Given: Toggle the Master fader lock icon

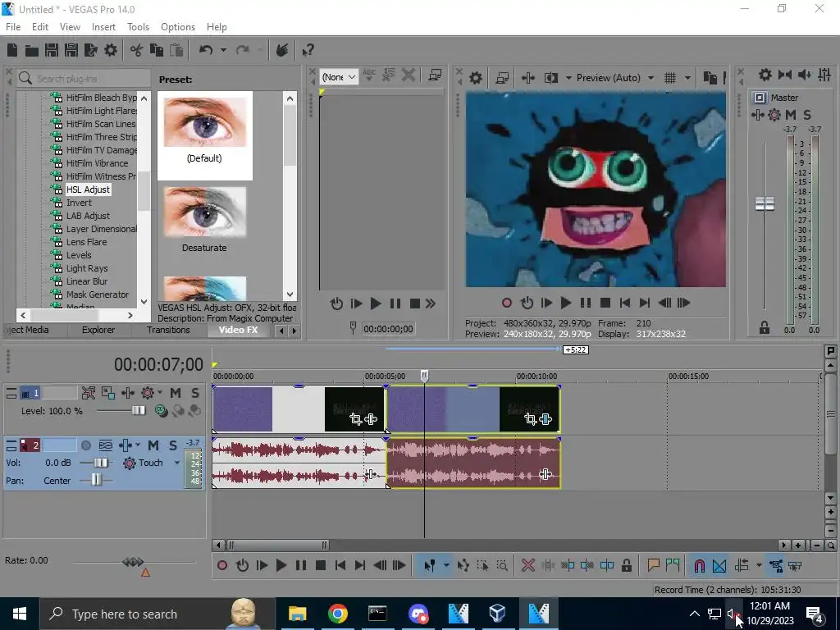Looking at the screenshot, I should 765,328.
